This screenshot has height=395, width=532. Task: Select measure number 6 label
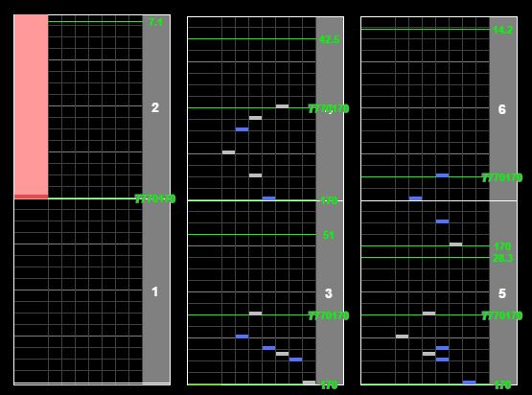tap(501, 109)
